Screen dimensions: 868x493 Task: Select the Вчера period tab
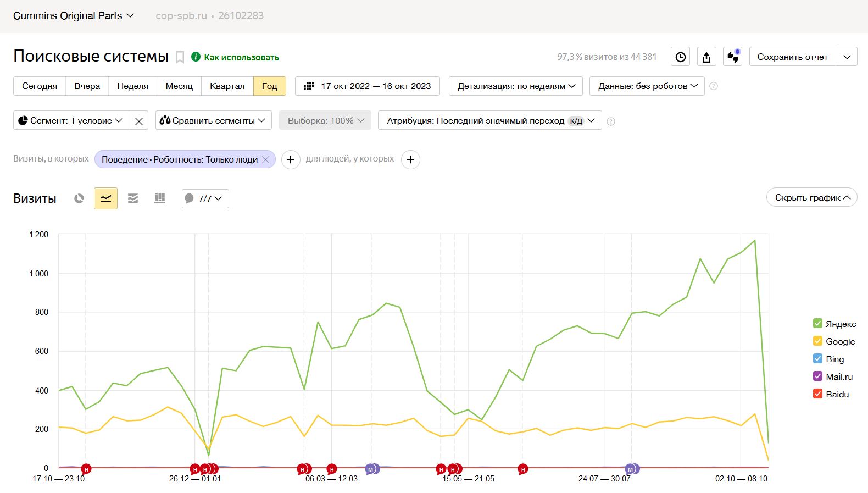87,86
